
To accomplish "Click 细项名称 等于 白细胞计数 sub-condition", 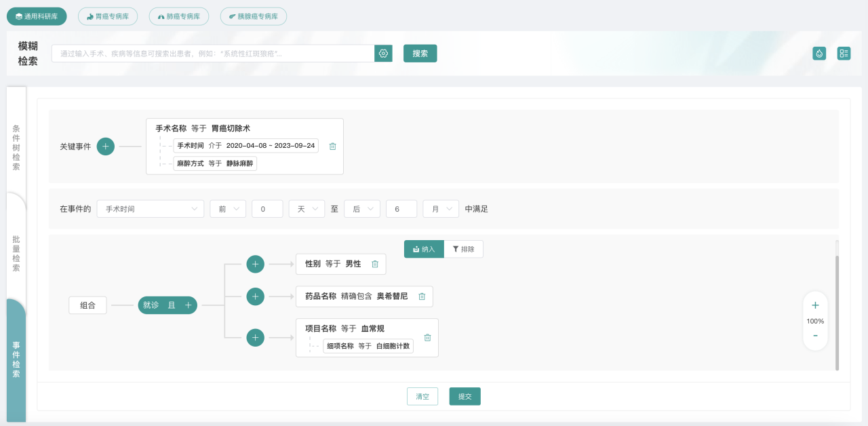I will pyautogui.click(x=368, y=346).
